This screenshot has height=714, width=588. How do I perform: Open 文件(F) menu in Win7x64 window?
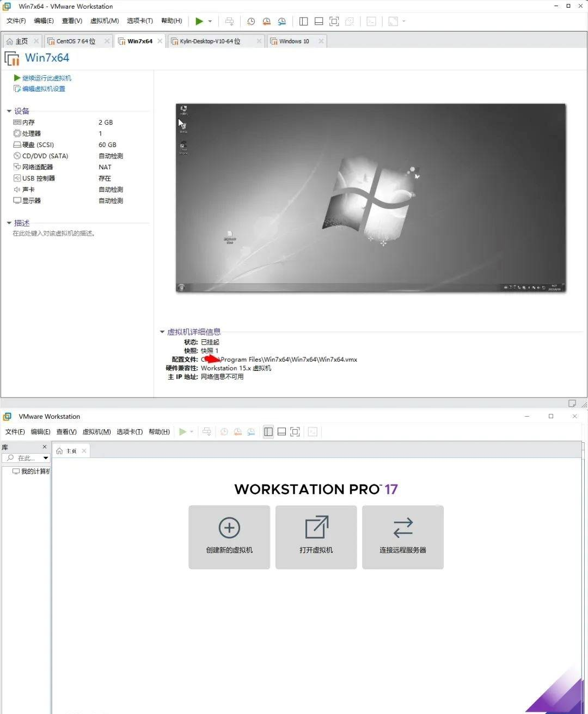pyautogui.click(x=16, y=21)
